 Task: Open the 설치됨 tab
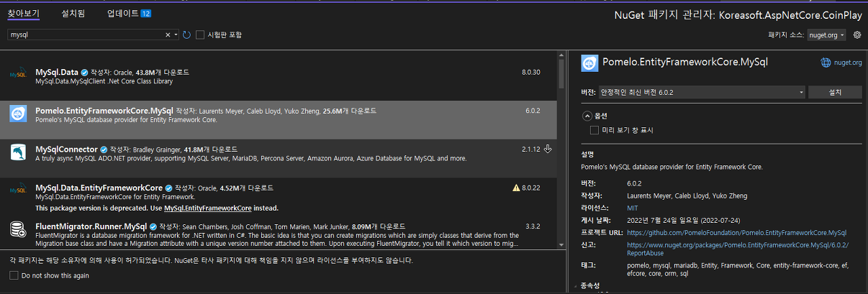coord(73,13)
